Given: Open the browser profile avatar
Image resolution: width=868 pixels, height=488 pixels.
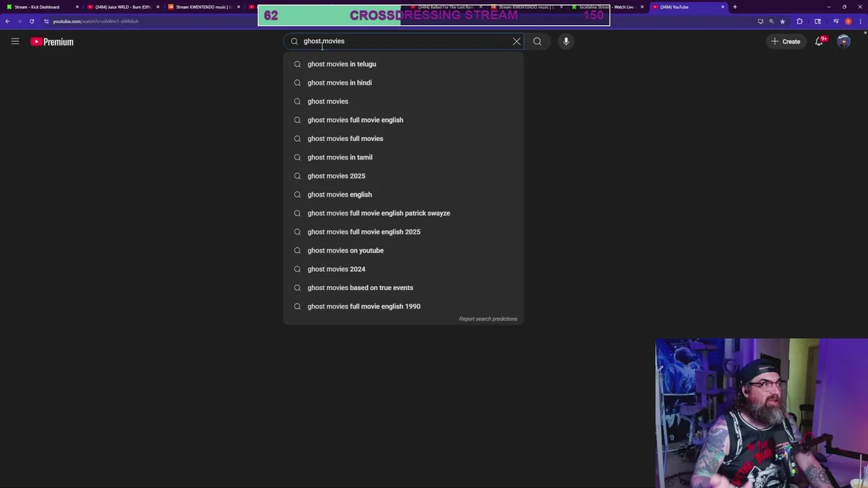Looking at the screenshot, I should 848,21.
